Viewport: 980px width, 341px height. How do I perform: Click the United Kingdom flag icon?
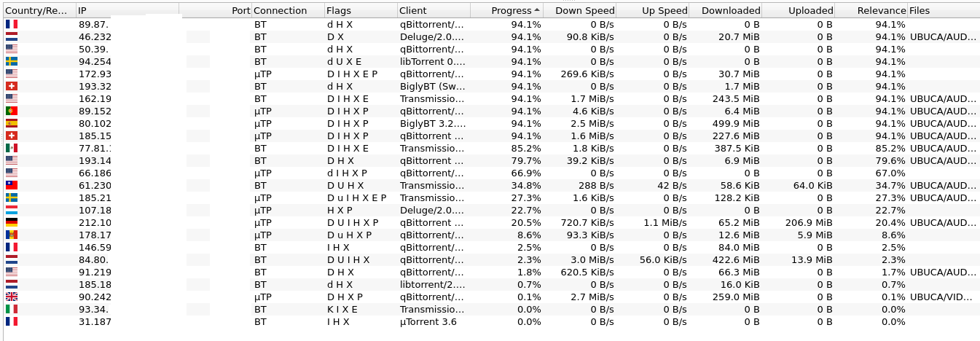pos(12,297)
